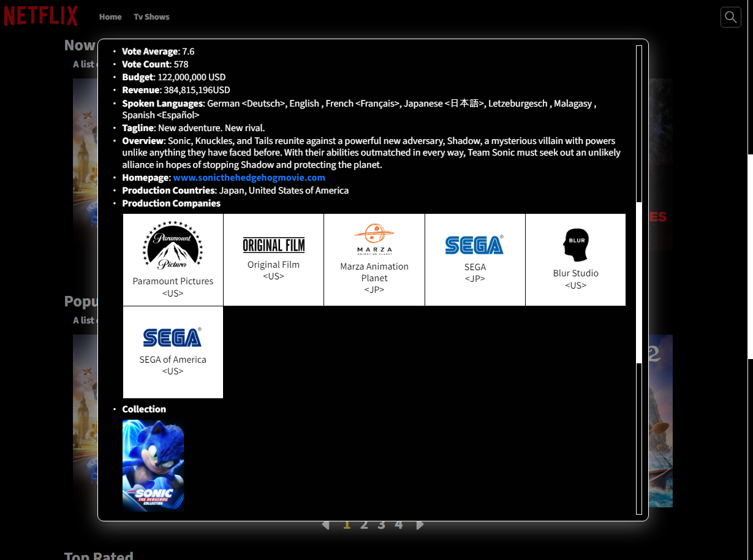Open the Sonic the Hedgehog Collection poster
Image resolution: width=753 pixels, height=560 pixels.
[x=153, y=466]
